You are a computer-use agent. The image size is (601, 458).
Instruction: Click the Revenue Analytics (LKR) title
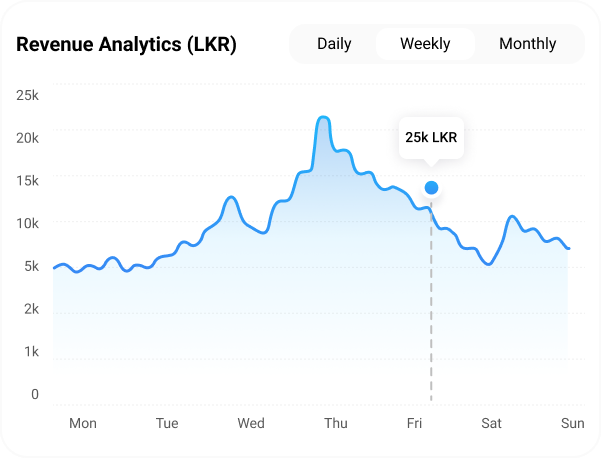126,45
